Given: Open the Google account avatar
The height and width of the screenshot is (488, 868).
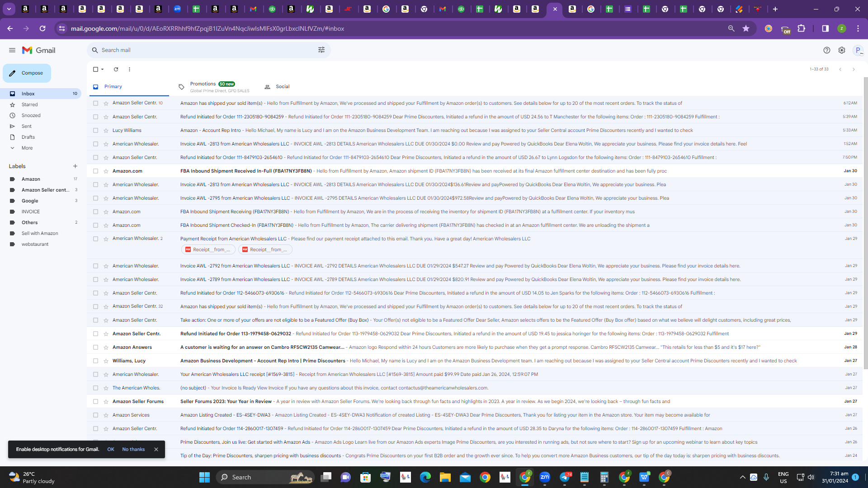Looking at the screenshot, I should (x=858, y=50).
